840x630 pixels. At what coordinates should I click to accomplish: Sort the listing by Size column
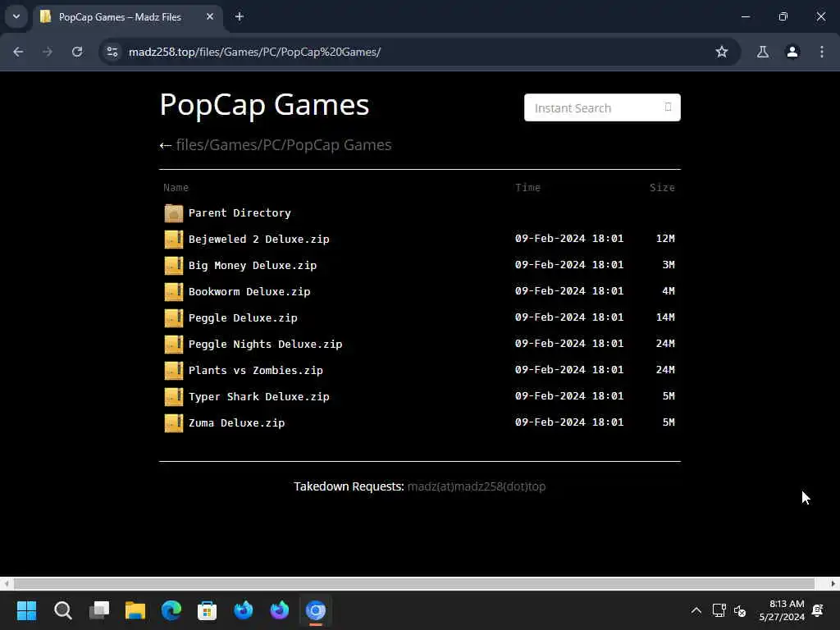[x=662, y=188]
